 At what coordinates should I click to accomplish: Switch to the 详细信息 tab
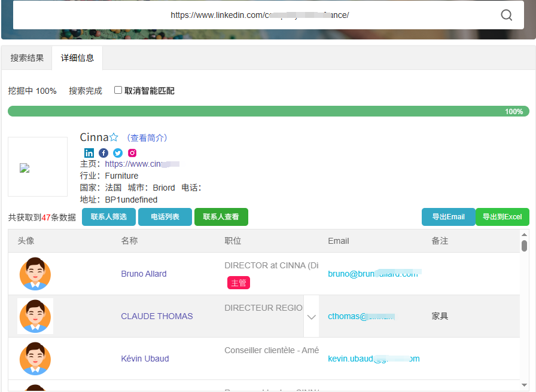(x=77, y=58)
